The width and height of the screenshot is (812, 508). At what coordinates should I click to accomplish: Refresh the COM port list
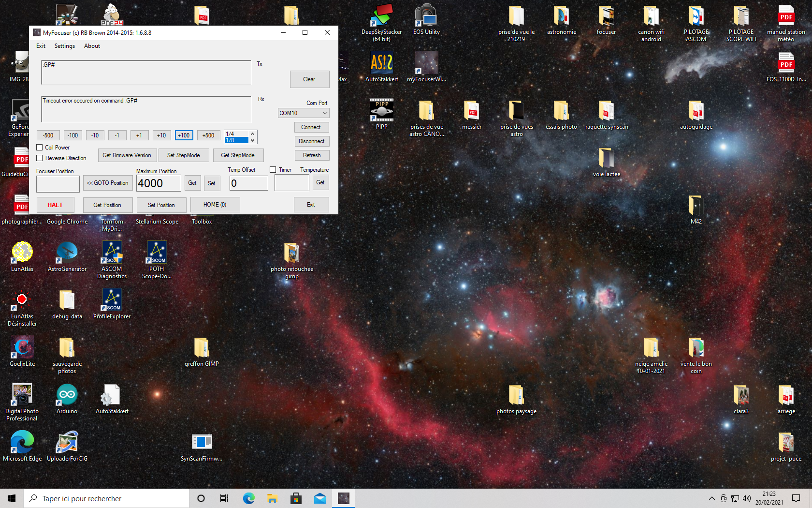312,155
